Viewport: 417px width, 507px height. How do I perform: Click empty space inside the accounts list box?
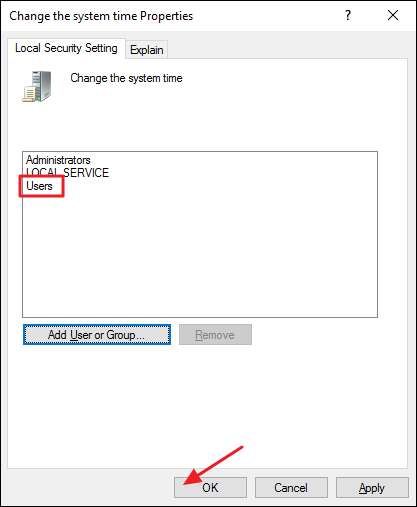point(200,253)
